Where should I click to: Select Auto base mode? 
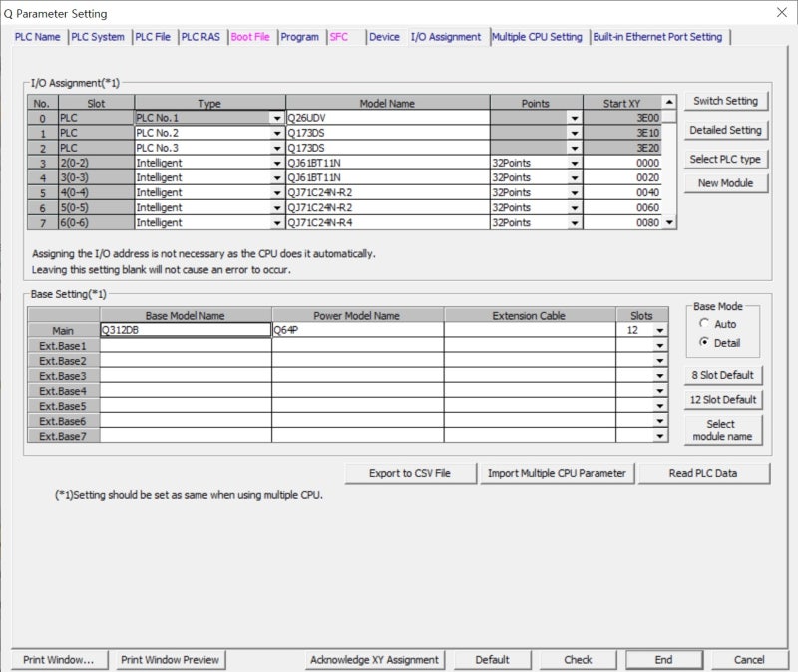(706, 324)
